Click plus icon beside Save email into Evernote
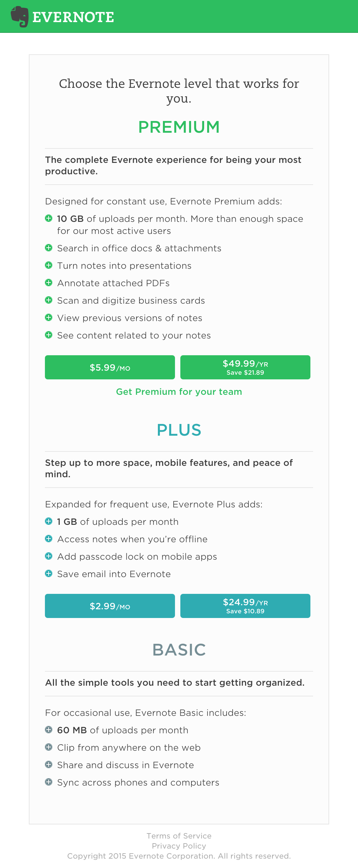The height and width of the screenshot is (868, 358). [49, 573]
